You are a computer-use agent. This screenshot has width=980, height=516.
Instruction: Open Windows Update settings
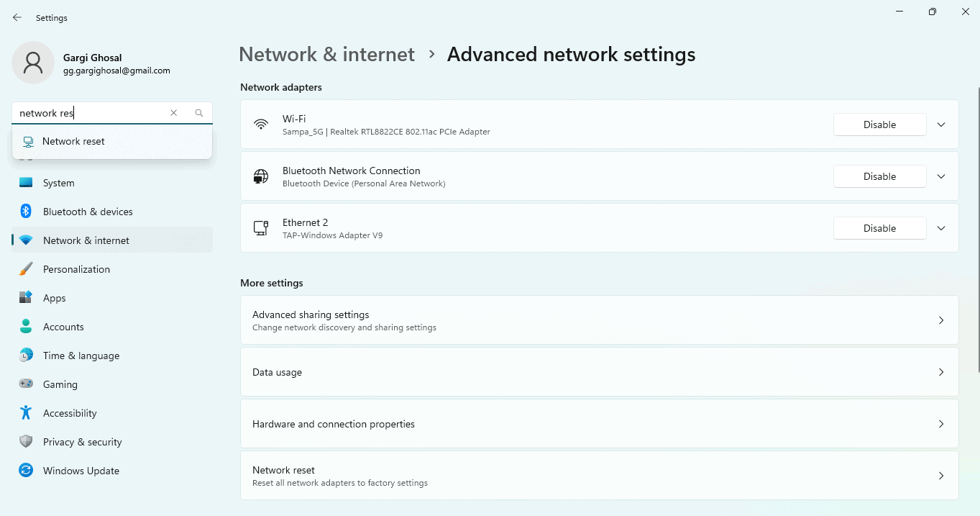click(x=81, y=471)
